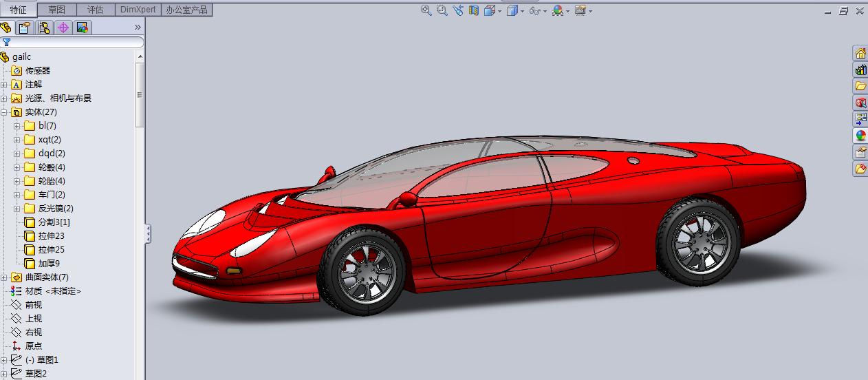Click the View Orientation cube icon
Viewport: 868px width, 380px height.
tap(489, 10)
